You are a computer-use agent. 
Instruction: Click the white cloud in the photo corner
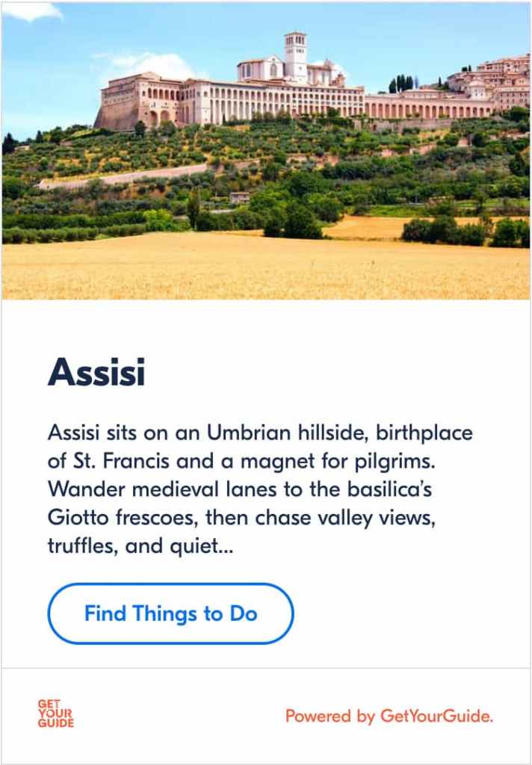point(30,10)
